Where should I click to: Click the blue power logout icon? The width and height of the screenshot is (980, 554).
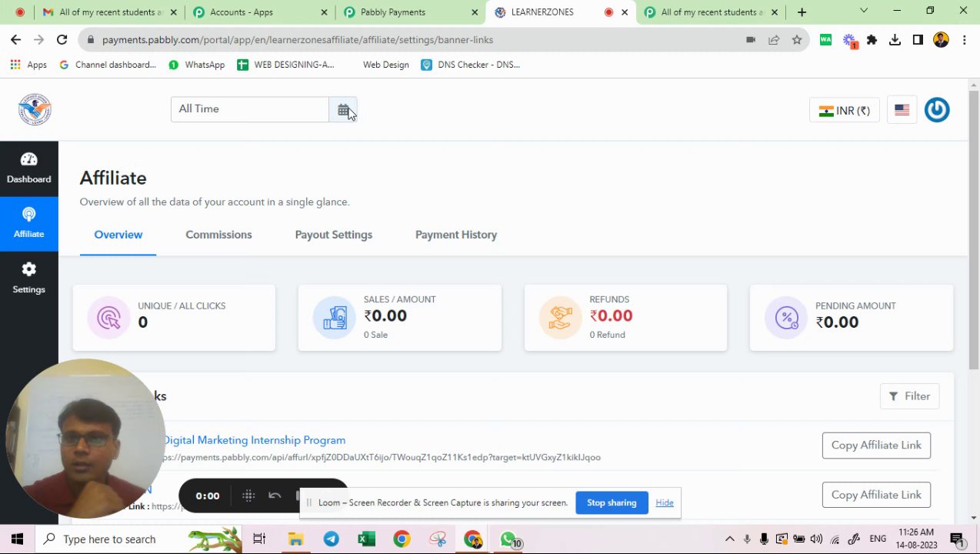(936, 110)
